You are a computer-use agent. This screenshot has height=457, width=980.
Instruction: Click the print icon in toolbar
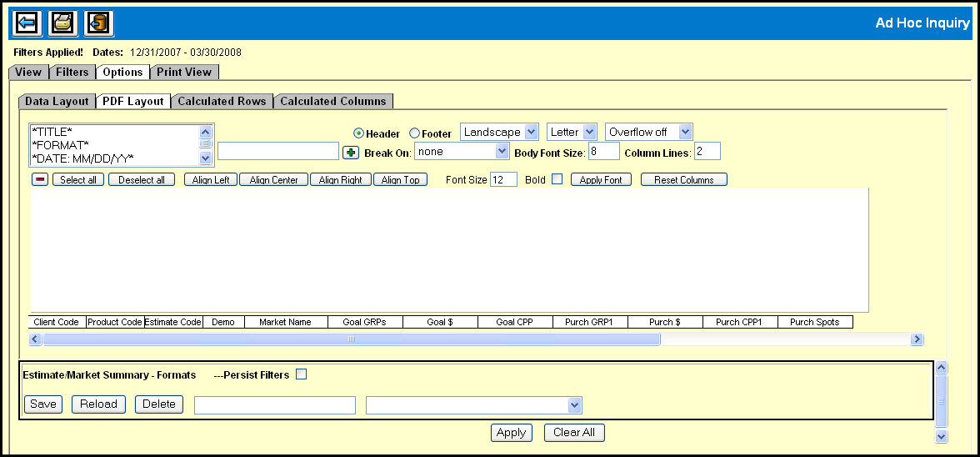point(63,23)
